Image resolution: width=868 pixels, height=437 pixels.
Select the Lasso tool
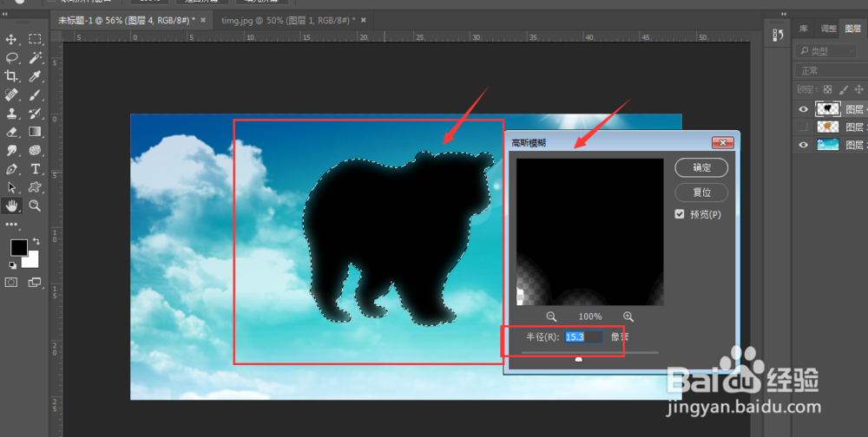(11, 57)
